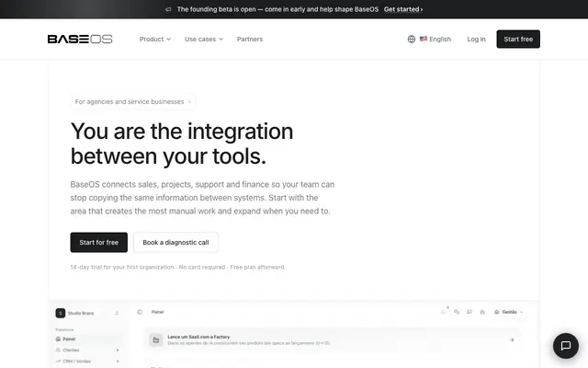Screen dimensions: 588x368
Task: Click the sidebar toggle icon beside Painel
Action: [140, 312]
